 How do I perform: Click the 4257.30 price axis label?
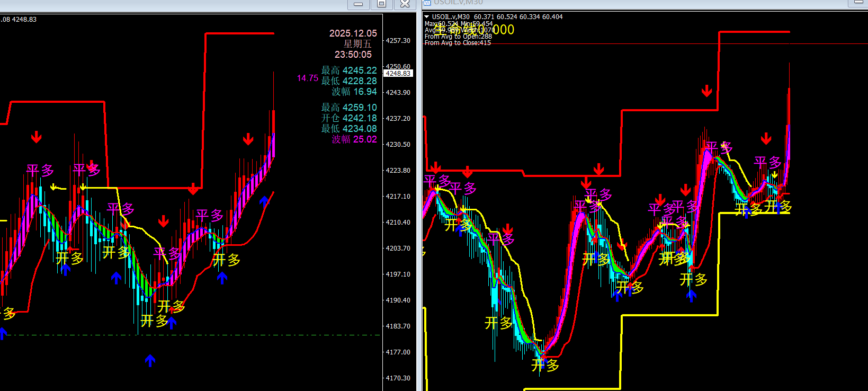pos(398,41)
